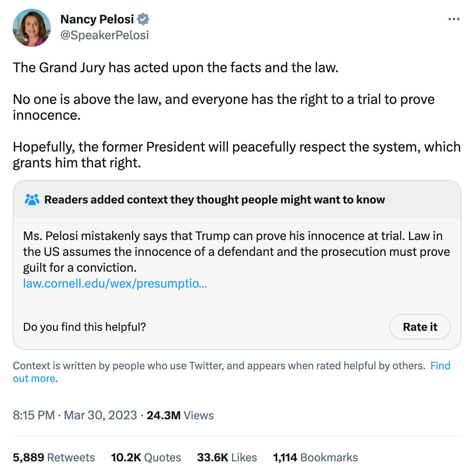Image resolution: width=474 pixels, height=476 pixels.
Task: Click the Community Notes people icon
Action: 32,200
